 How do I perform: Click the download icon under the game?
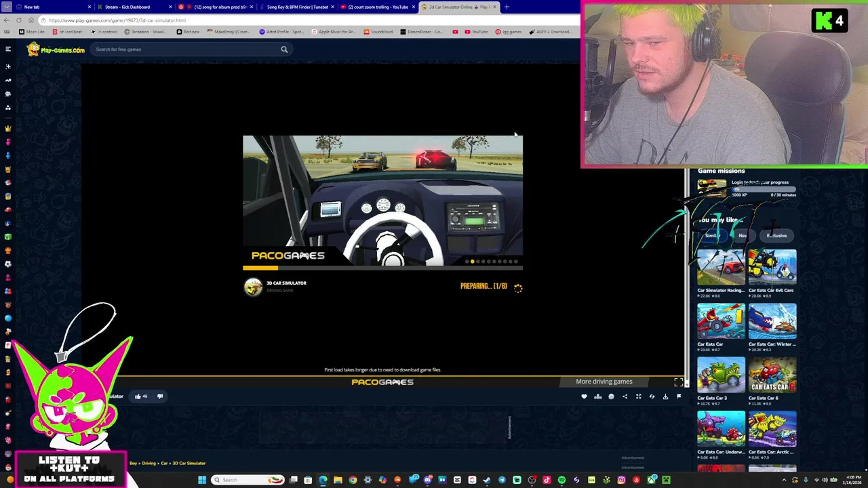[x=665, y=396]
